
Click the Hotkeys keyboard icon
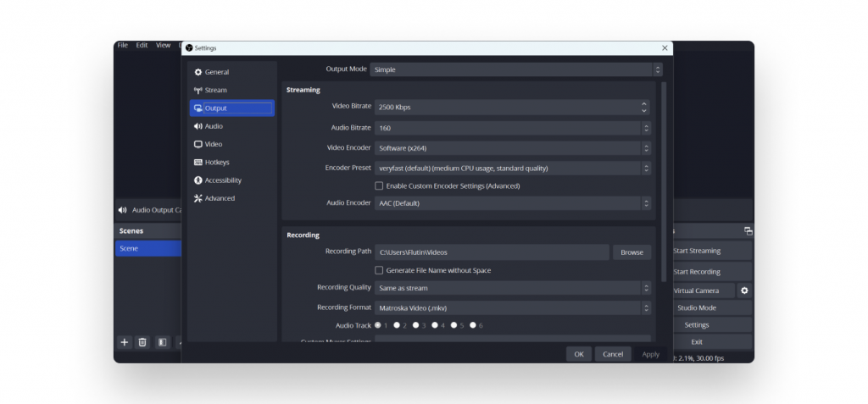(x=198, y=162)
